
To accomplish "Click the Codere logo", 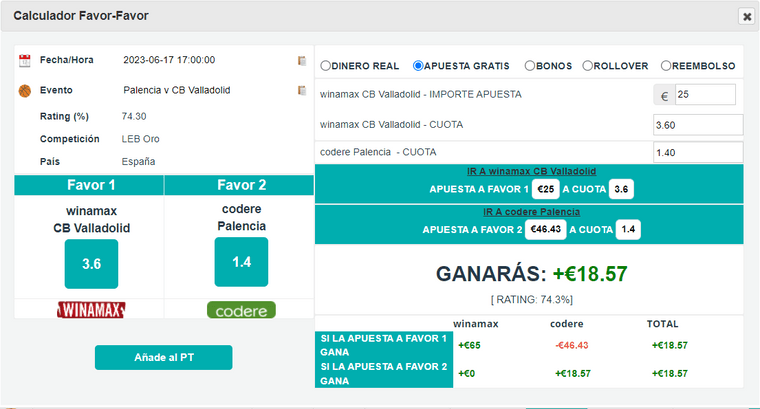I will tap(241, 310).
